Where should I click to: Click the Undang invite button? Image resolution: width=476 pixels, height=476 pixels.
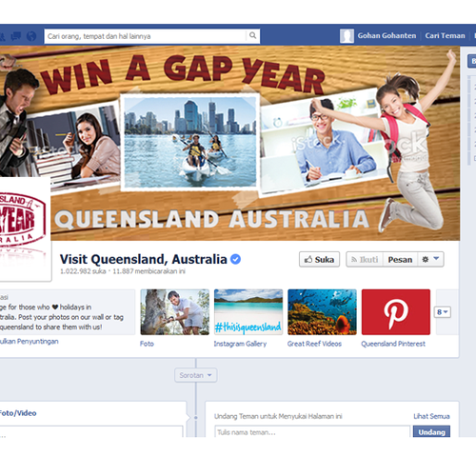pyautogui.click(x=431, y=432)
